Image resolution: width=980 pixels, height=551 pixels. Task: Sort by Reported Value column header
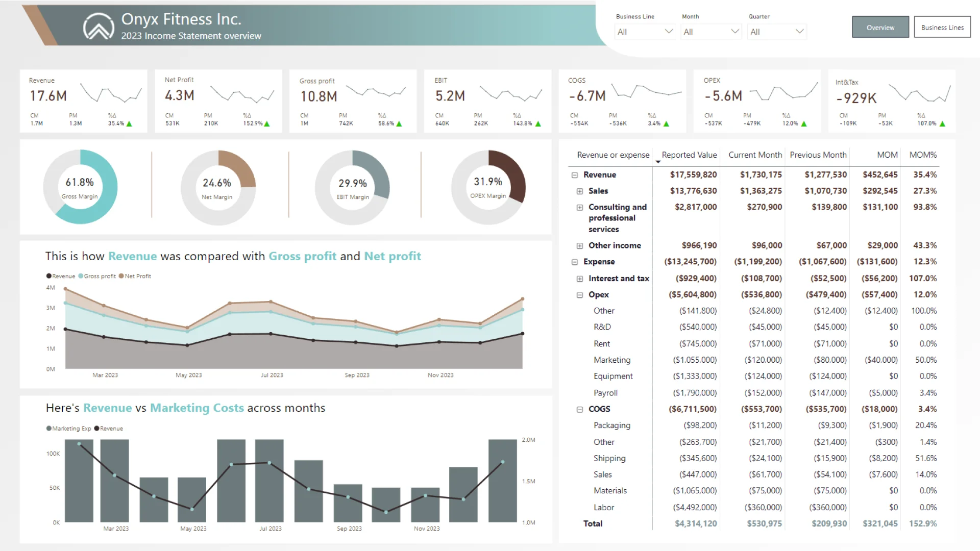(x=689, y=155)
